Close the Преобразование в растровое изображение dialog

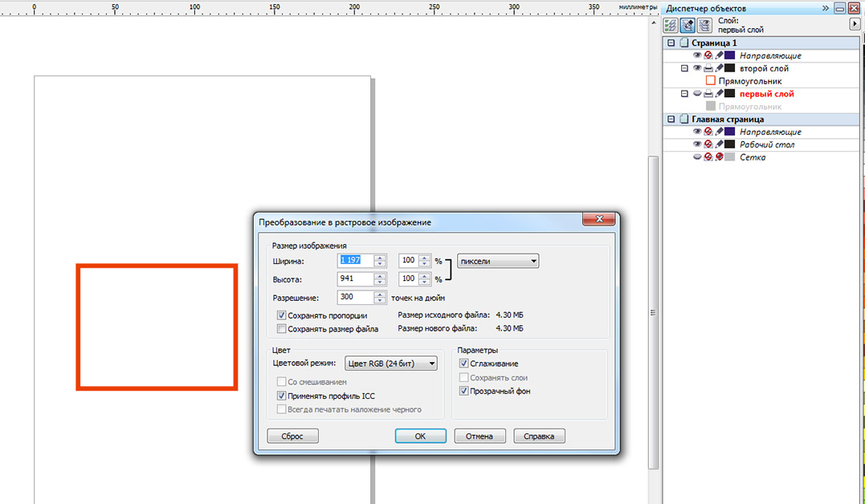coord(599,219)
